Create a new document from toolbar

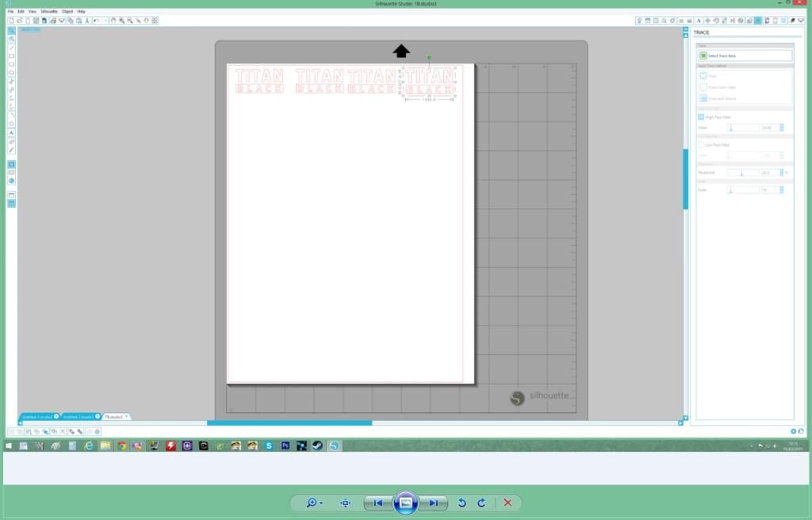click(11, 21)
